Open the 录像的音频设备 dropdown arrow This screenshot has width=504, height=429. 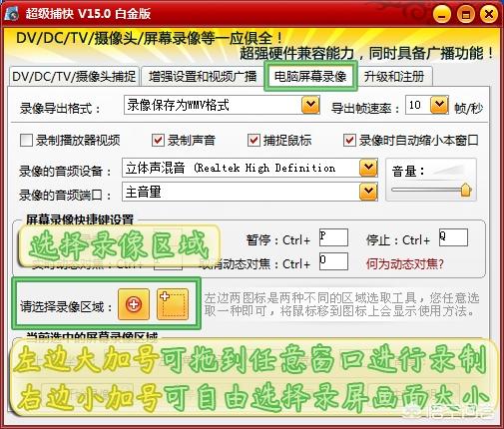click(x=368, y=168)
